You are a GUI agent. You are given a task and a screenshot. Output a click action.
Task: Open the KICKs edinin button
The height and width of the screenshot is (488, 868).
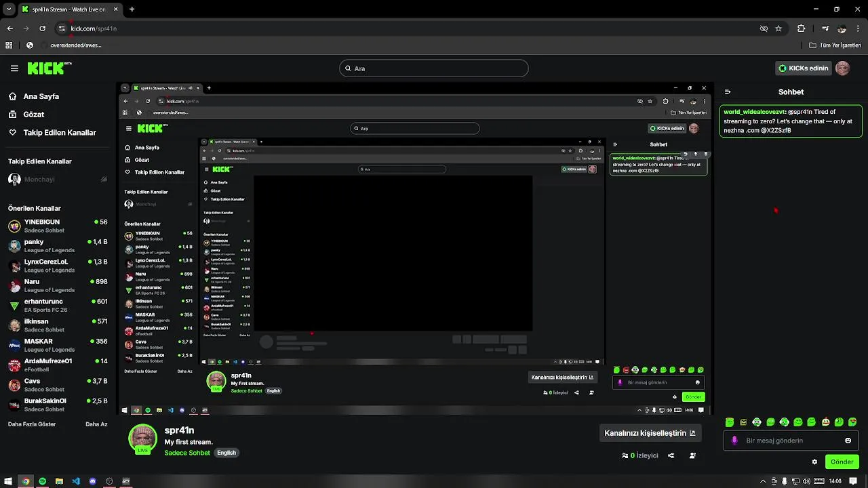coord(804,68)
